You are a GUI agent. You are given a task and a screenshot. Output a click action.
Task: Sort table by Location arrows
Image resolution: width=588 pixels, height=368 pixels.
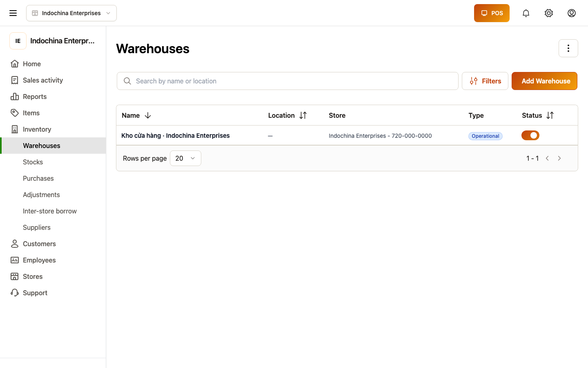tap(303, 115)
